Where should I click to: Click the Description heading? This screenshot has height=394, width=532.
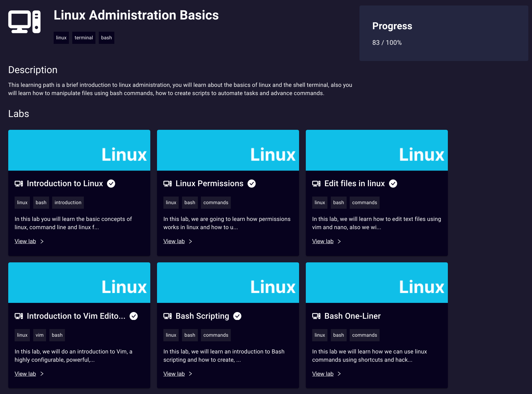[33, 70]
